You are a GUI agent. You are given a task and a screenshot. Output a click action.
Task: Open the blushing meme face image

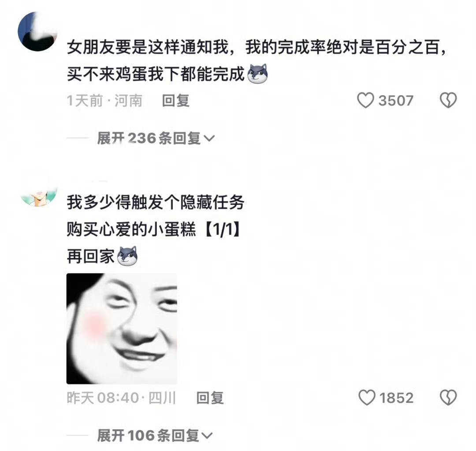tap(122, 329)
